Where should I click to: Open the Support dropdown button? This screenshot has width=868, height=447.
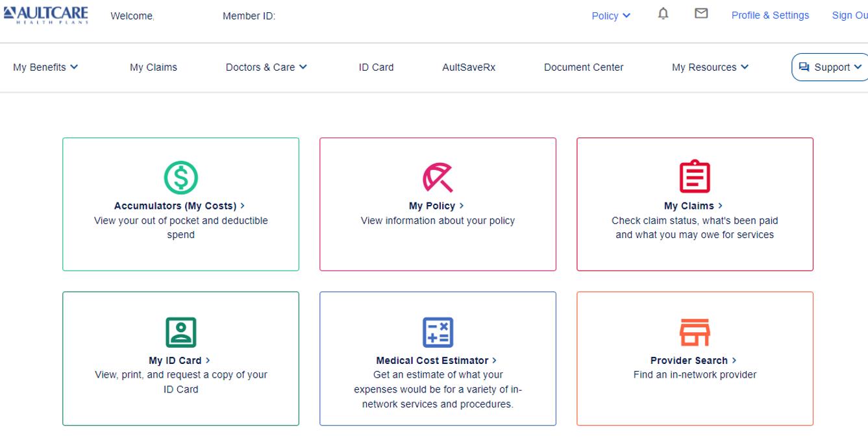[830, 67]
